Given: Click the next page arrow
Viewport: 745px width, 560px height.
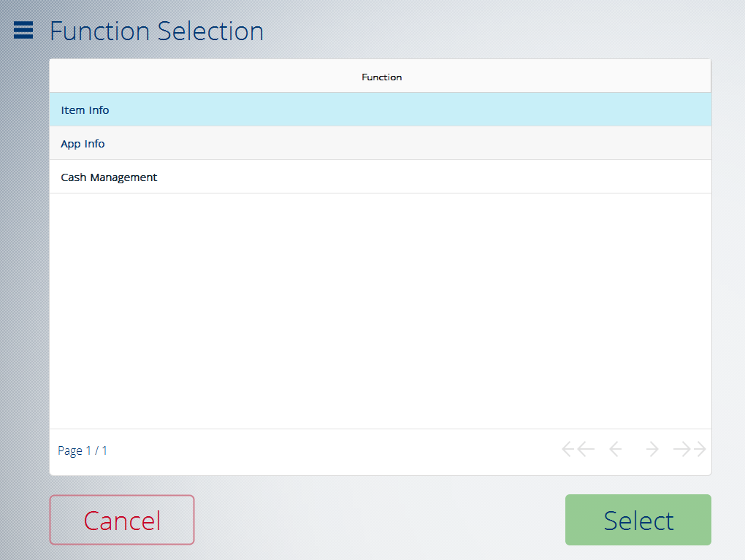Looking at the screenshot, I should [x=651, y=449].
